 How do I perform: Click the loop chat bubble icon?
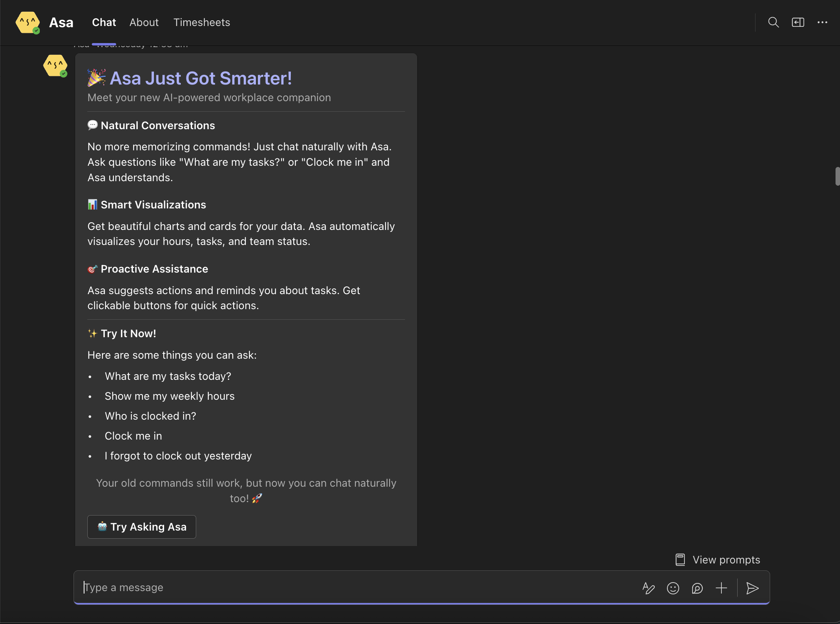[x=697, y=588]
